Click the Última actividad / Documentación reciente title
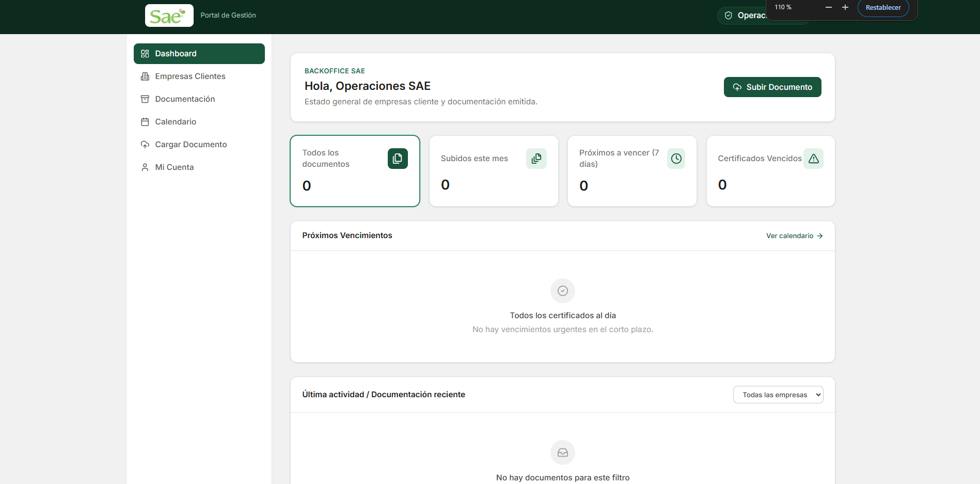This screenshot has height=484, width=980. pos(384,395)
